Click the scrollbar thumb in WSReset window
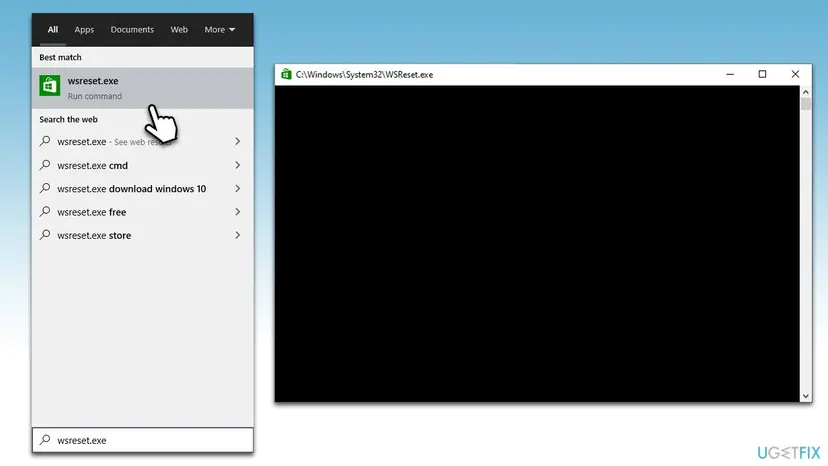828x466 pixels. tap(805, 104)
